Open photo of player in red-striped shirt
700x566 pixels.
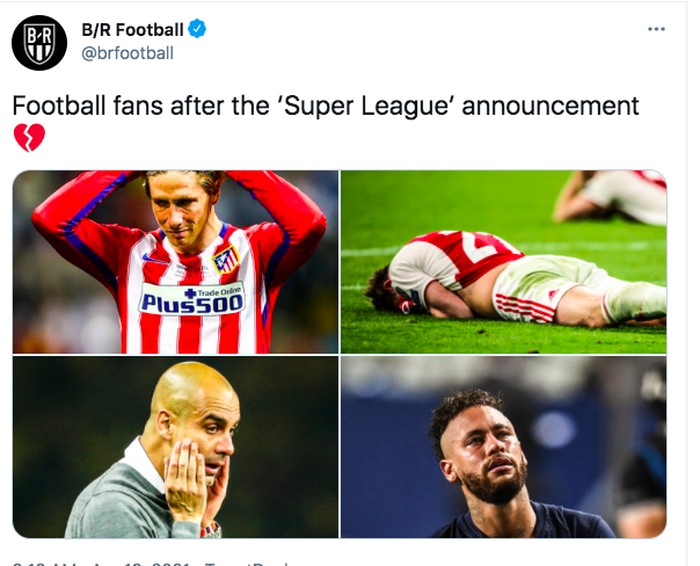[x=175, y=261]
